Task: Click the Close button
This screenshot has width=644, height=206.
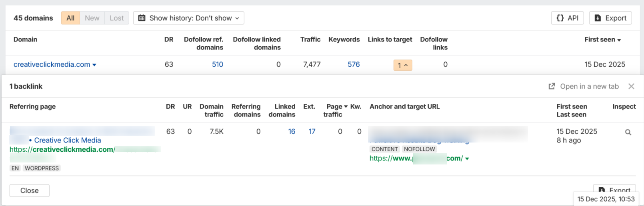Action: (x=30, y=190)
